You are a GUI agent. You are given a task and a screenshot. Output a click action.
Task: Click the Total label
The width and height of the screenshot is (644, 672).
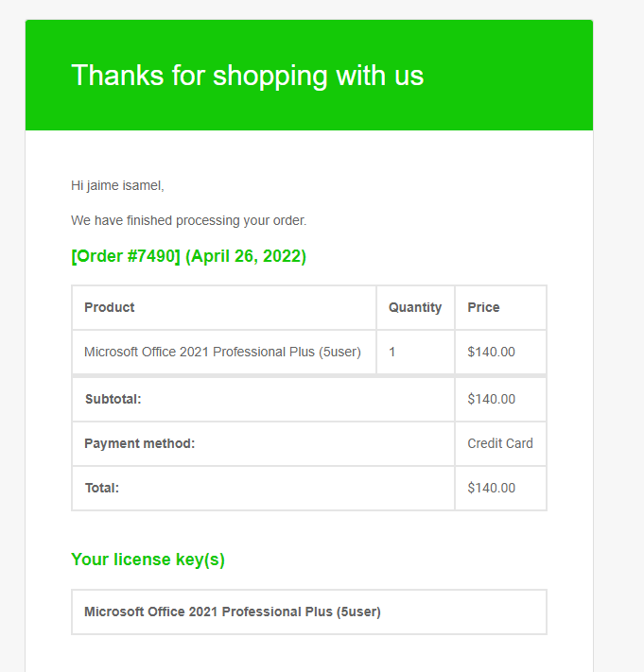coord(101,488)
